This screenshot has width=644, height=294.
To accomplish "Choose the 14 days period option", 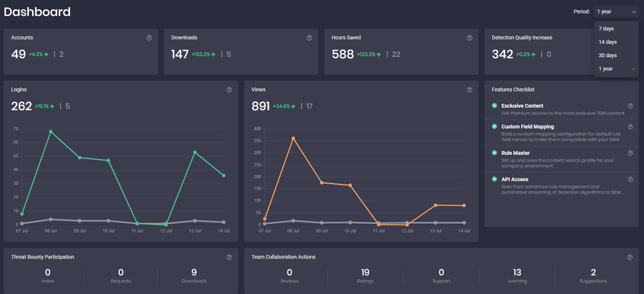I will click(x=608, y=42).
